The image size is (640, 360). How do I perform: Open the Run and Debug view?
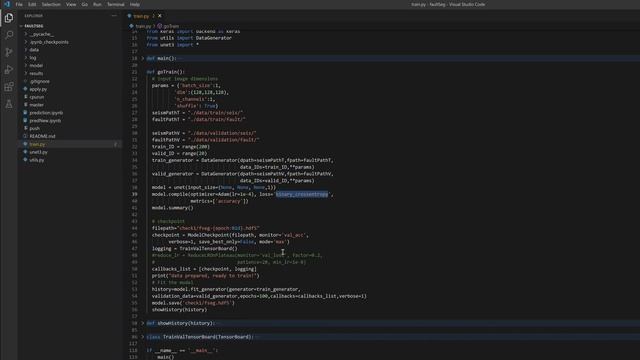pyautogui.click(x=9, y=70)
